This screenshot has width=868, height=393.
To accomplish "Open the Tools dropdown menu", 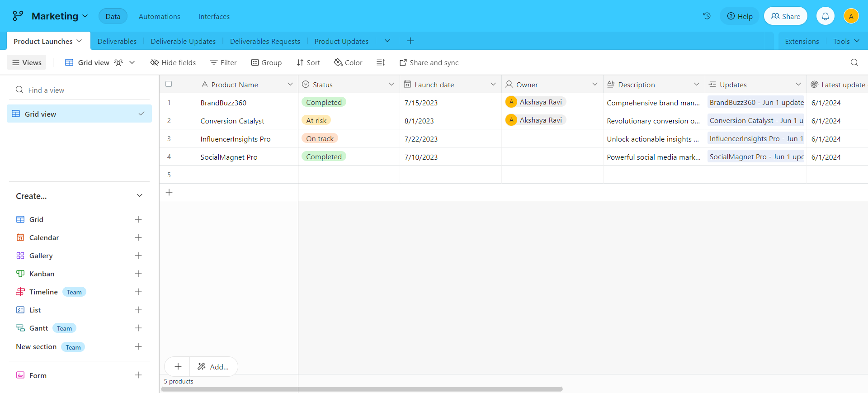I will [846, 41].
